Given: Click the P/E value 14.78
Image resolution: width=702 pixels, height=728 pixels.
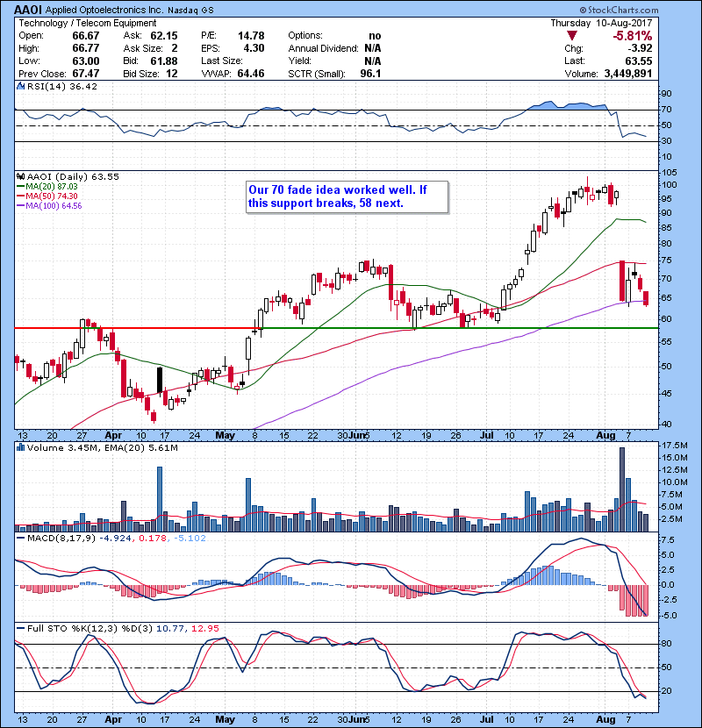Looking at the screenshot, I should pyautogui.click(x=251, y=36).
